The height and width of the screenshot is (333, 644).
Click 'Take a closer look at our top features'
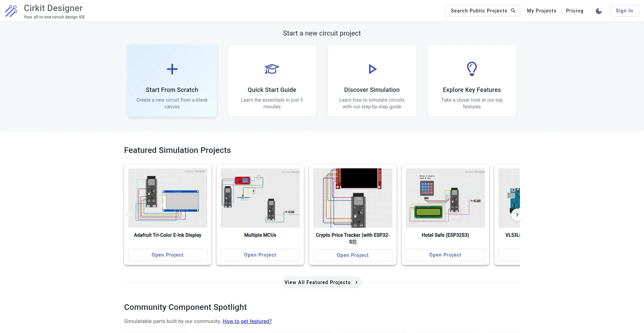[x=472, y=103]
